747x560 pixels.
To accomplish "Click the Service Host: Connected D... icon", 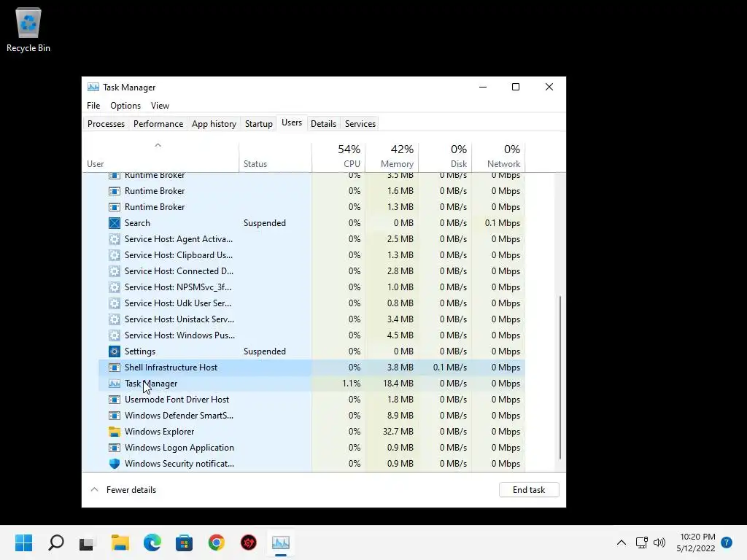I will tap(115, 271).
